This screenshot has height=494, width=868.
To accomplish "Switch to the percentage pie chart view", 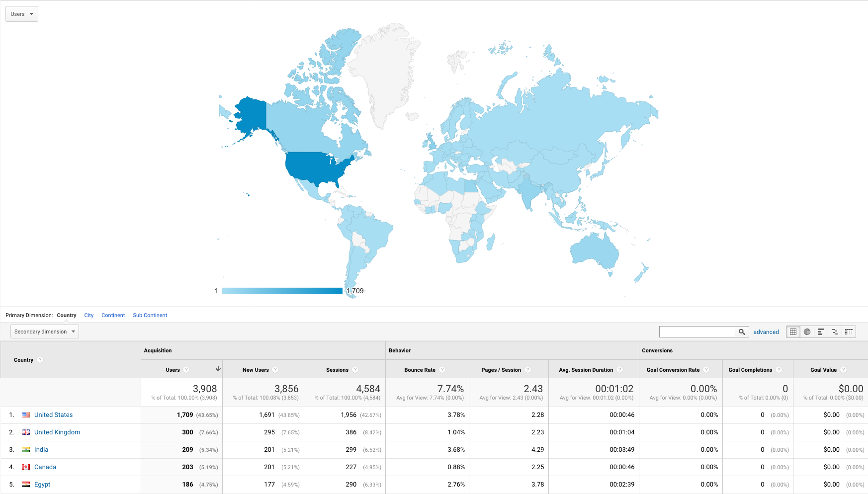I will pos(807,331).
